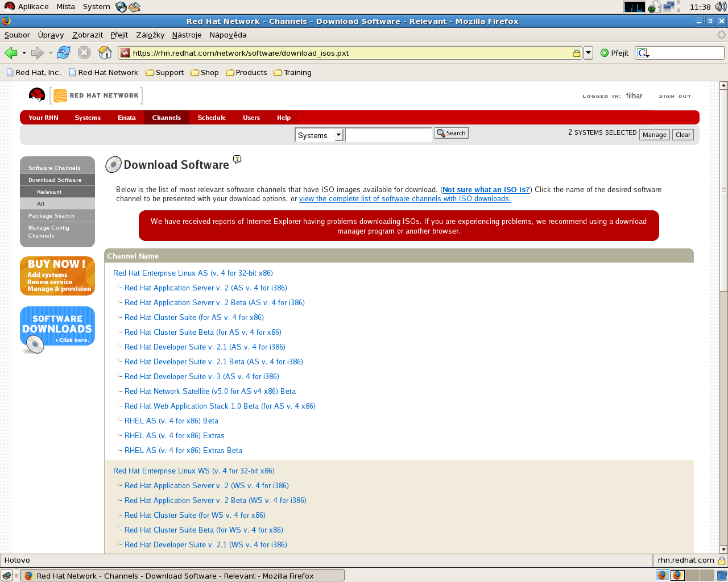Open Red Hat Network Satellite v5.0 Beta link
Viewport: 728px width, 582px height.
[x=210, y=391]
